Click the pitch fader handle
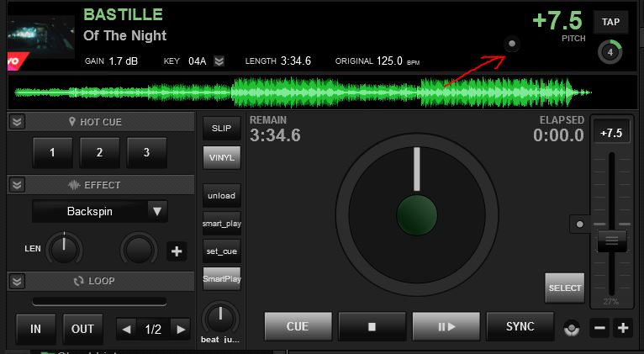This screenshot has width=644, height=354. pyautogui.click(x=611, y=241)
